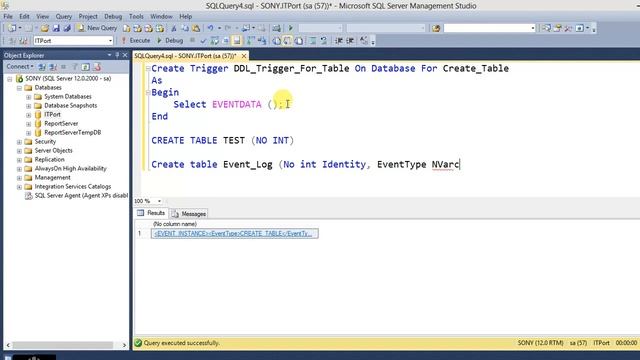The height and width of the screenshot is (360, 640).
Task: Switch to the Messages tab
Action: 189,213
